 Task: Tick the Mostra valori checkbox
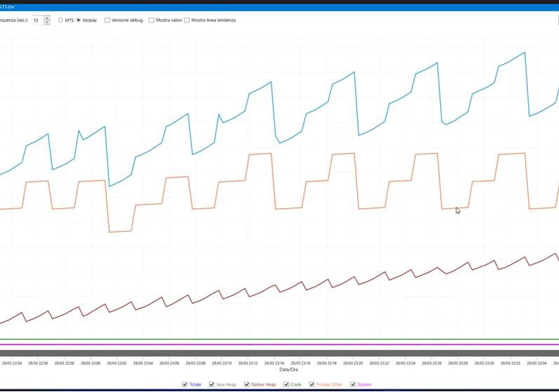[x=152, y=20]
